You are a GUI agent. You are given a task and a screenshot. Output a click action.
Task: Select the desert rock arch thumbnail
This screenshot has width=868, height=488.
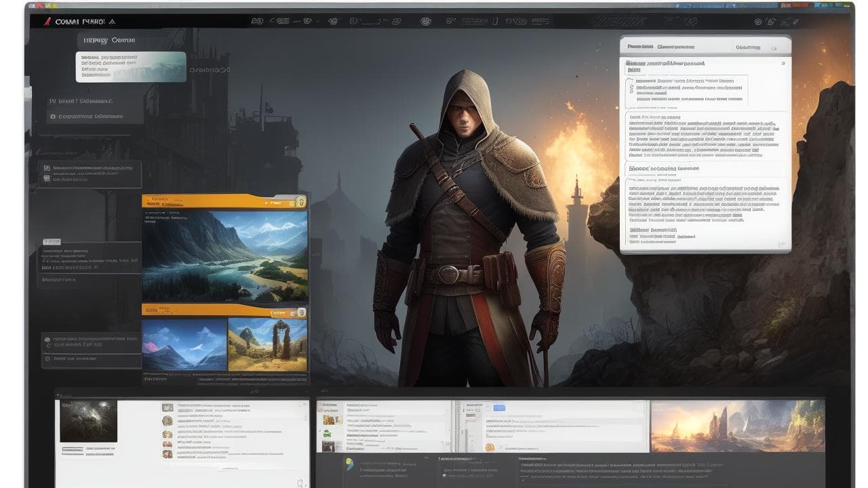(268, 344)
